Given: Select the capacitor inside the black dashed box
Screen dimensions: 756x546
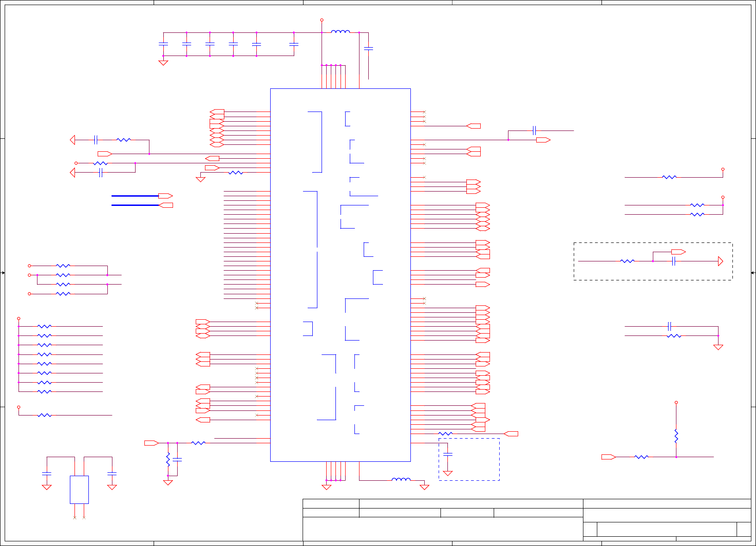Looking at the screenshot, I should (x=674, y=261).
